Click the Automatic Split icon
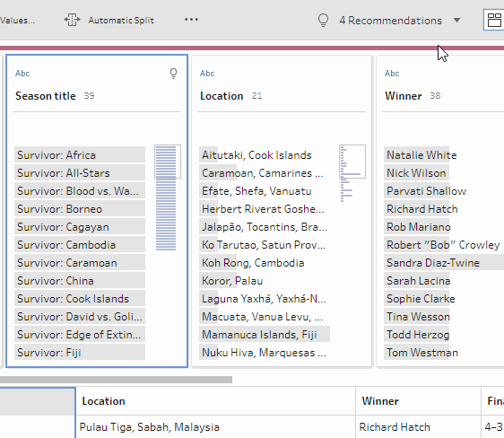 pos(72,20)
